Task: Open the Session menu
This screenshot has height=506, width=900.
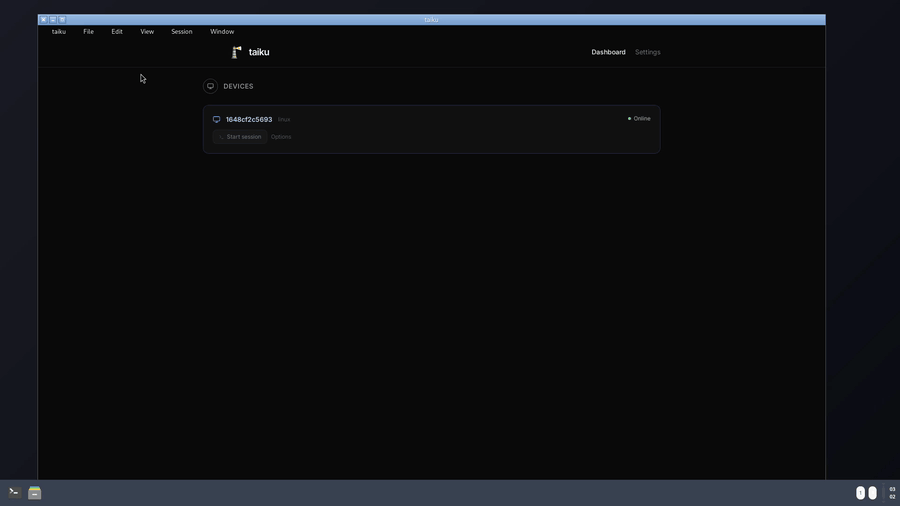Action: tap(181, 32)
